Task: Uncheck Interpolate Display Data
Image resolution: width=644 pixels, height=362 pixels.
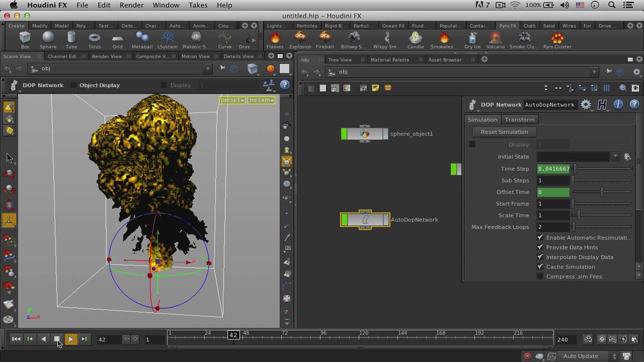Action: pos(540,257)
